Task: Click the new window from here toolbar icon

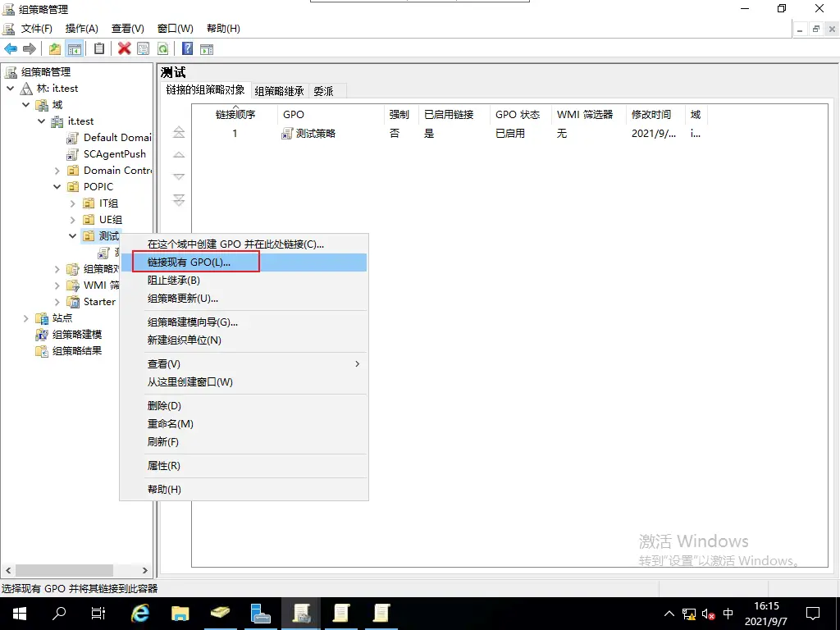Action: tap(207, 48)
